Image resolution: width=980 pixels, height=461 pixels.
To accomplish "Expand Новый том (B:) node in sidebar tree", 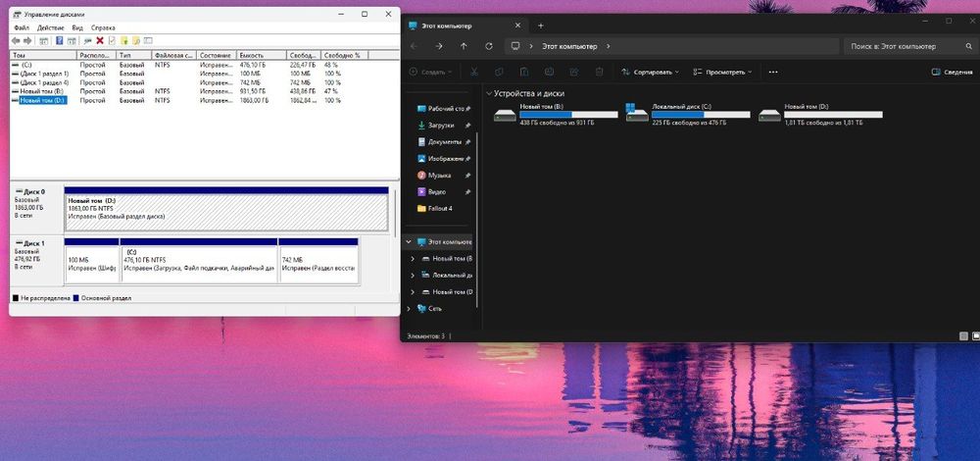I will pos(412,258).
